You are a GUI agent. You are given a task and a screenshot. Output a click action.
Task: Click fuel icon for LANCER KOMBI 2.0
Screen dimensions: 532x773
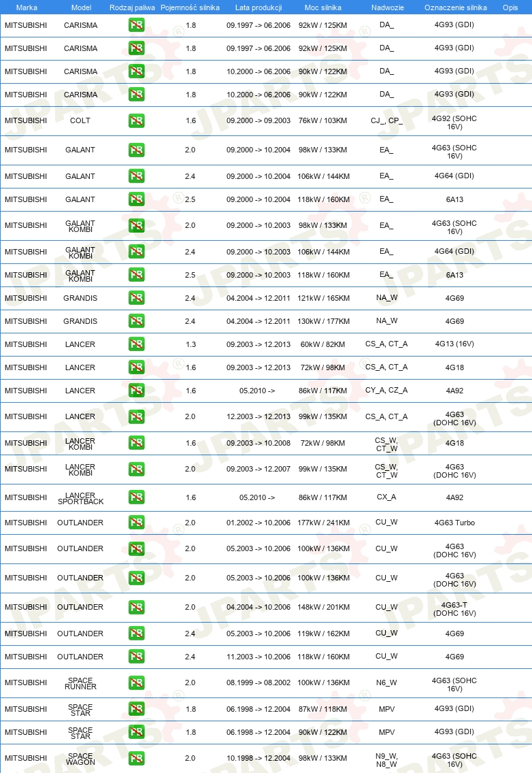click(x=137, y=469)
